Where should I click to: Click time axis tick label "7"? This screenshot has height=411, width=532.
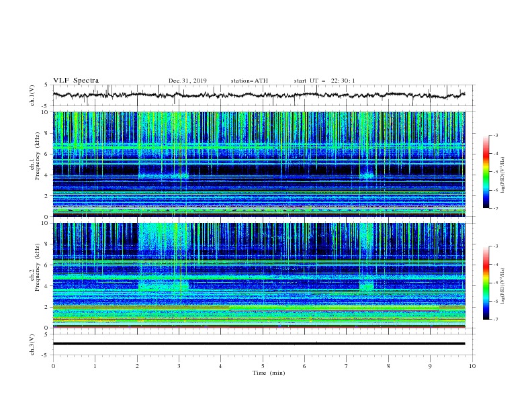click(x=347, y=366)
